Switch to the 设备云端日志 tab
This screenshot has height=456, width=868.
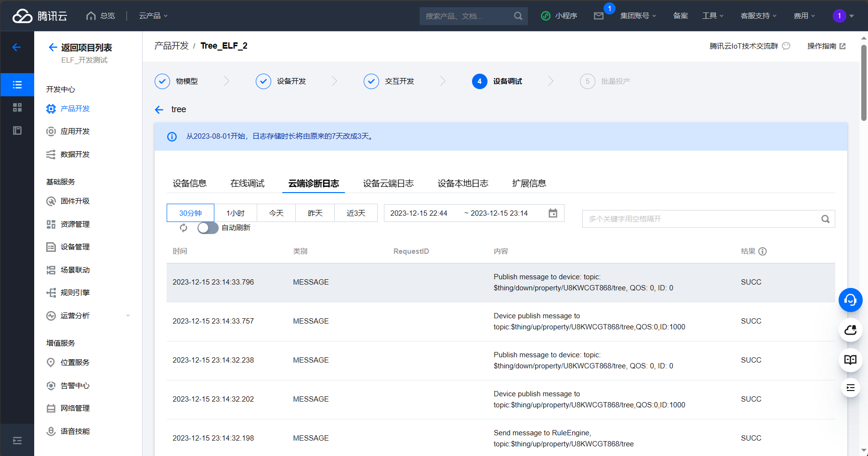[388, 183]
